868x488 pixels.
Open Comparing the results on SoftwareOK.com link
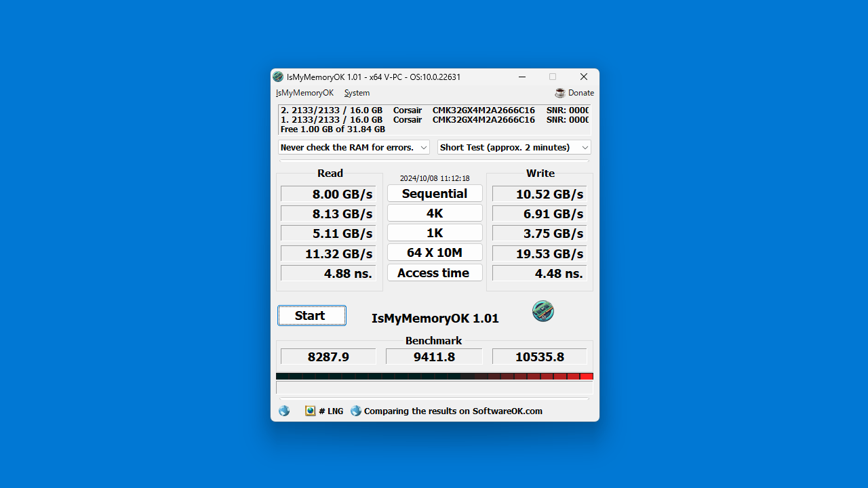point(453,411)
